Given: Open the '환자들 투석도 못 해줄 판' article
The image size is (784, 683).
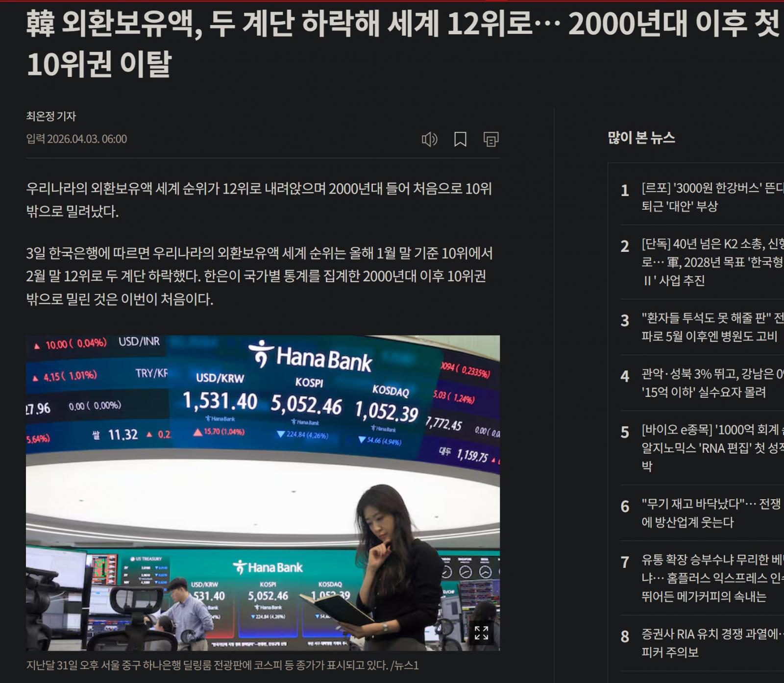Looking at the screenshot, I should click(x=710, y=327).
